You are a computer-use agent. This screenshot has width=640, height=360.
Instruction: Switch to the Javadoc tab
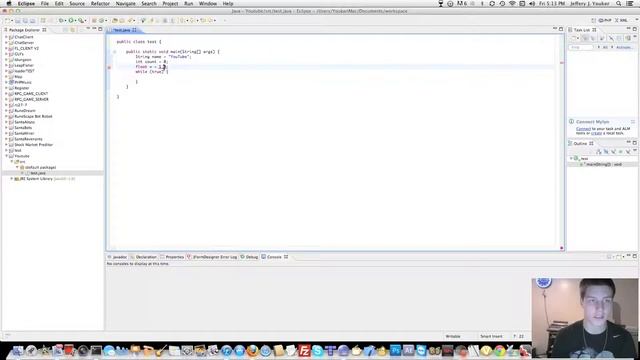pos(117,257)
